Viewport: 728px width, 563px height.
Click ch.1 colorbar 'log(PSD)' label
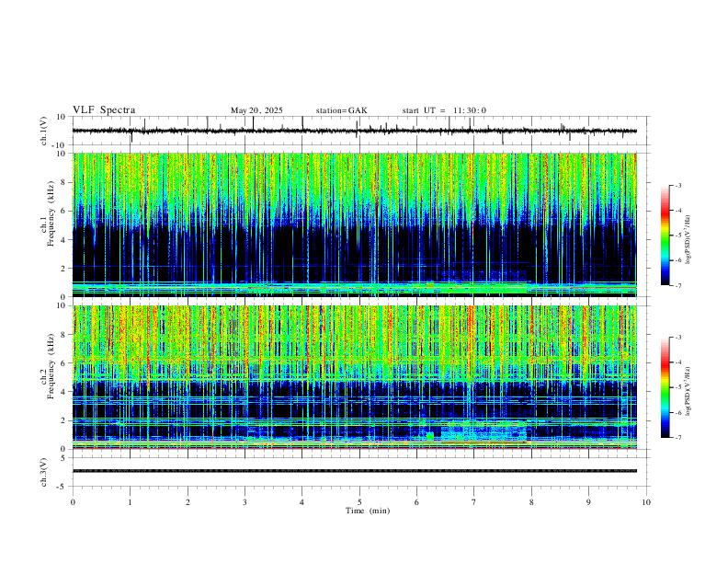pos(688,240)
